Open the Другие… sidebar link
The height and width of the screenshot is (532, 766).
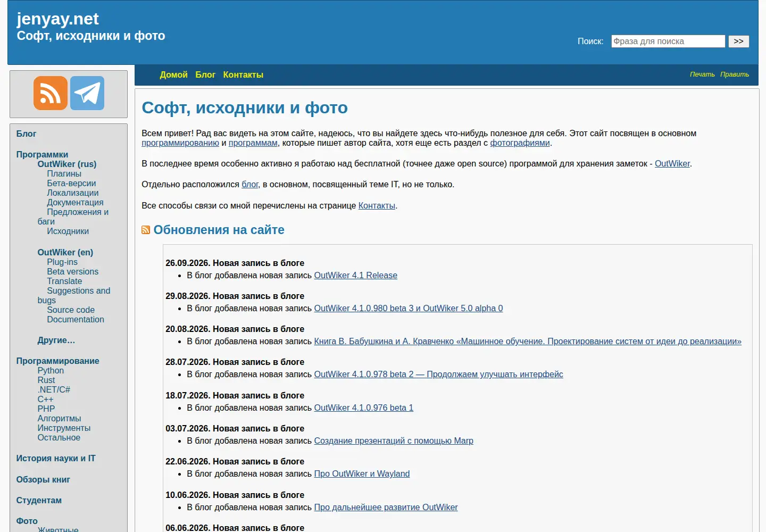click(56, 340)
